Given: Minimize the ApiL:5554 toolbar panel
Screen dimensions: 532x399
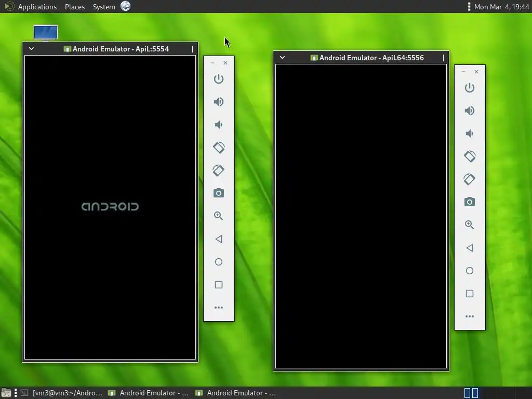Looking at the screenshot, I should tap(212, 63).
